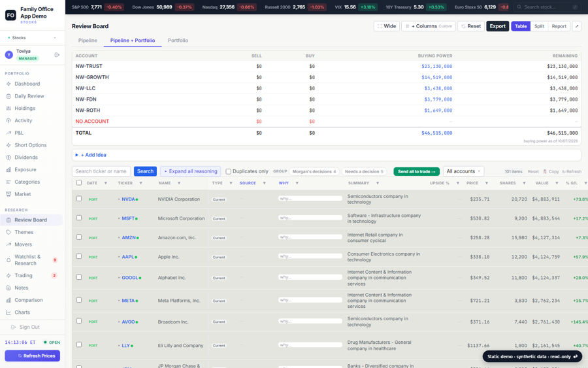588x368 pixels.
Task: Toggle the Duplicates only checkbox
Action: pos(229,171)
